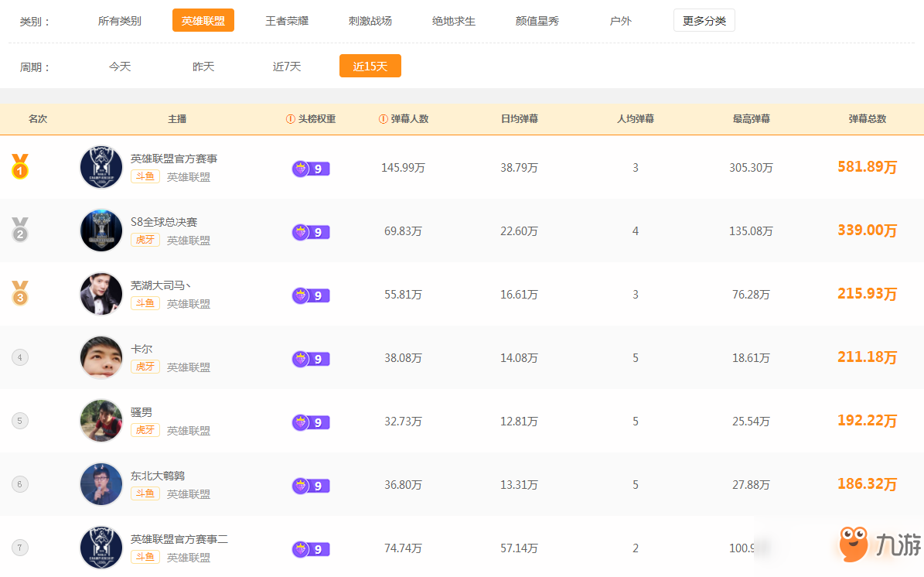Open 英雄联盟官方赛事 streamer name in first row

pyautogui.click(x=174, y=159)
